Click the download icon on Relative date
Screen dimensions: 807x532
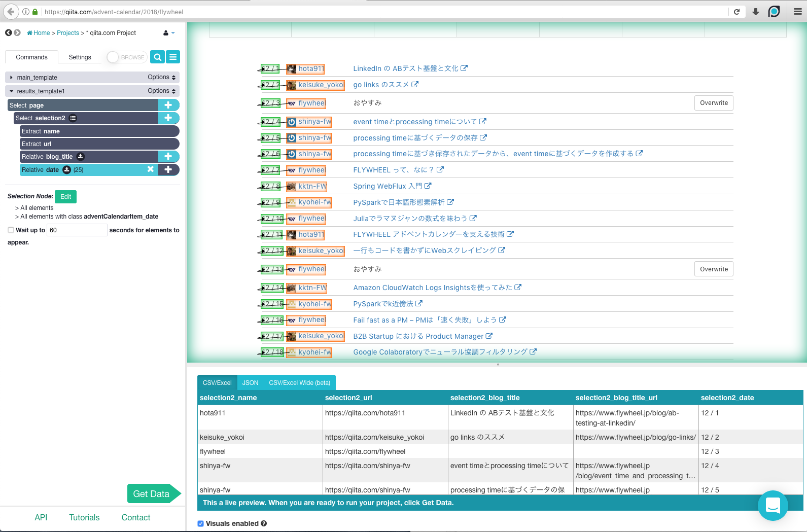pos(66,170)
